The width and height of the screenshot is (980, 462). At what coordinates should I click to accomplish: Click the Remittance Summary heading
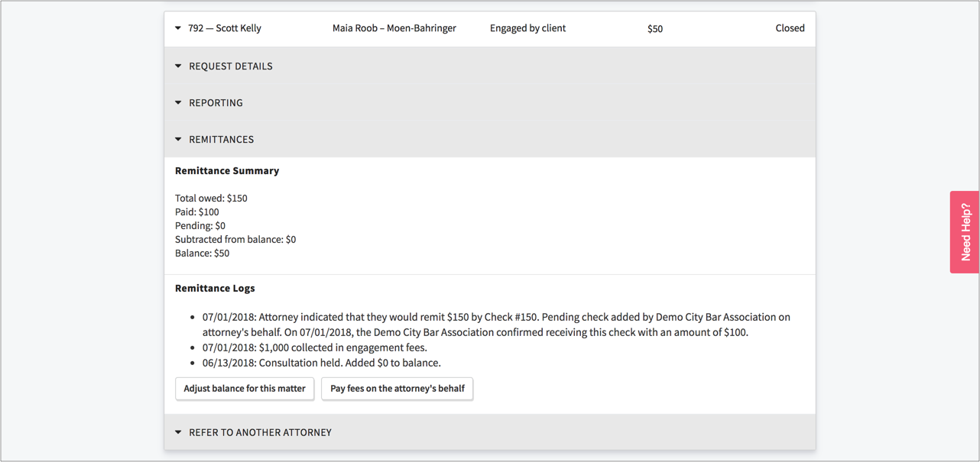(x=227, y=171)
